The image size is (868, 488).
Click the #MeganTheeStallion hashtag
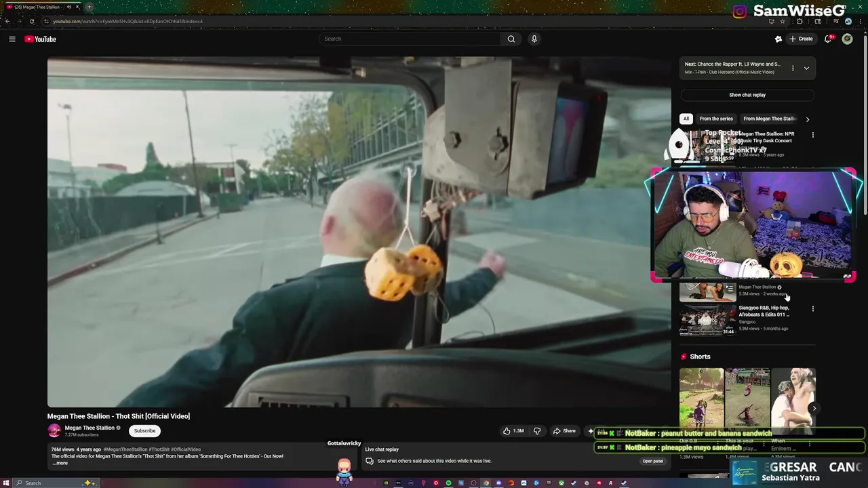point(125,449)
